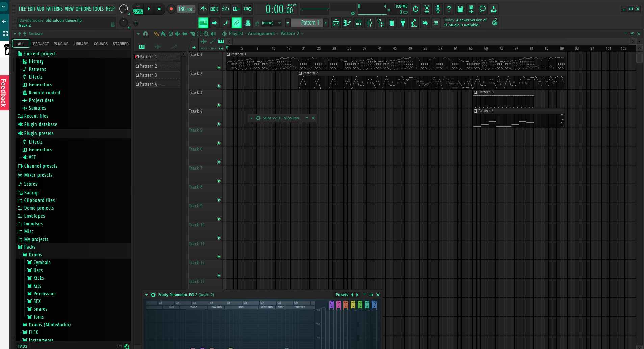Click the first purple EQ band slider
This screenshot has width=644, height=349.
[x=332, y=324]
